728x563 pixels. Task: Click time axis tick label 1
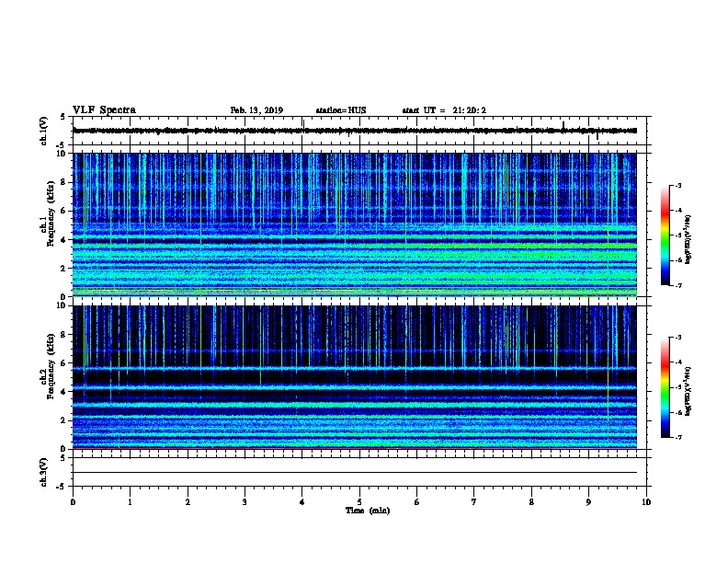pyautogui.click(x=131, y=502)
